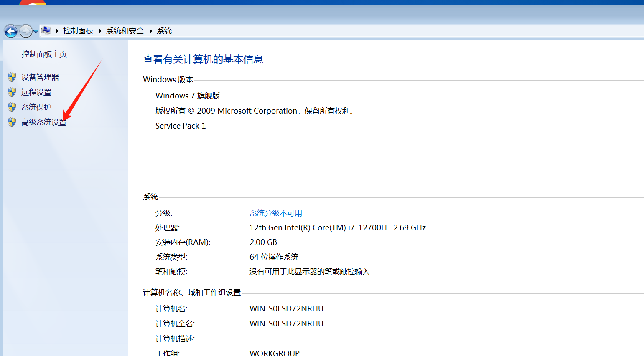
Task: Open 系统保护 link
Action: coord(36,107)
